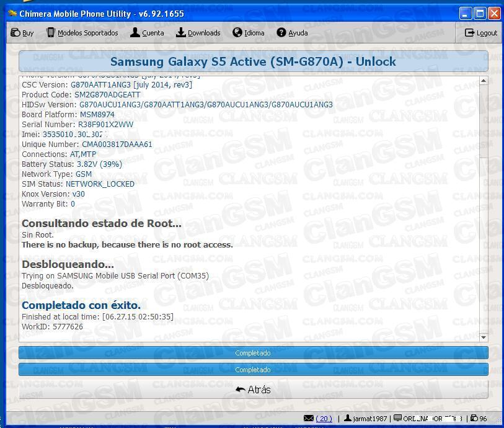504x428 pixels.
Task: Click the upper Completado progress bar
Action: coord(254,353)
